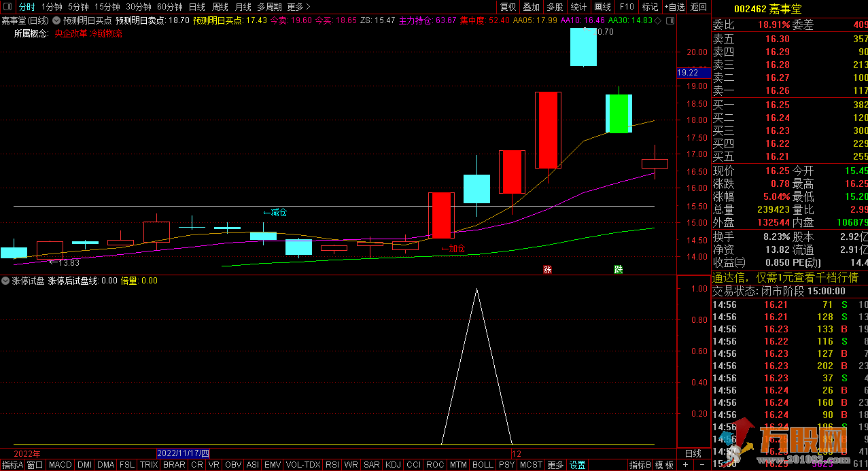Image resolution: width=868 pixels, height=471 pixels.
Task: Apply the VOL-TDX indicator
Action: (303, 465)
